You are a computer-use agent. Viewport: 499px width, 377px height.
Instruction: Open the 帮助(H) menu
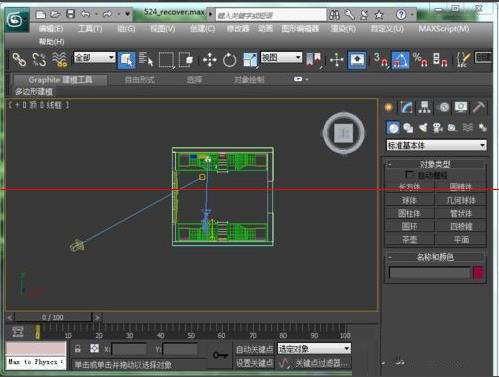[x=52, y=42]
